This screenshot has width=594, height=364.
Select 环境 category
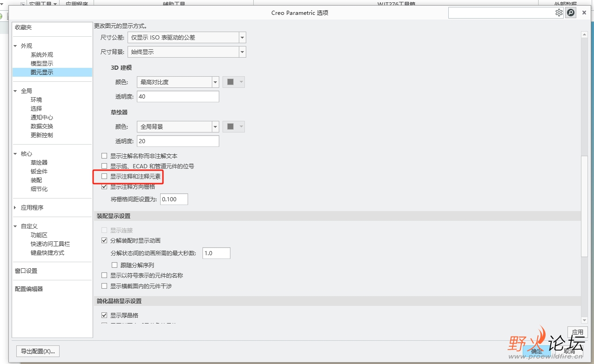[36, 100]
